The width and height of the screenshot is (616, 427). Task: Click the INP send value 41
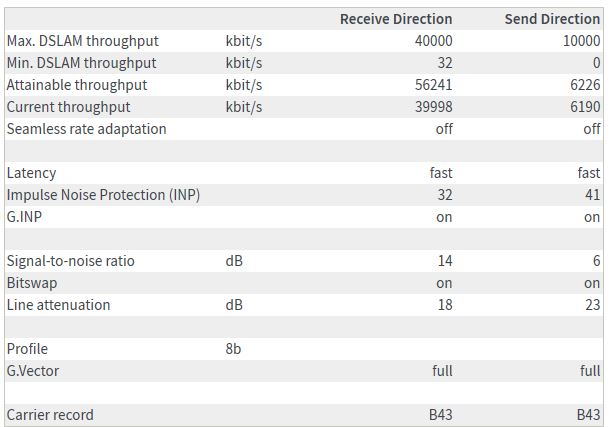(x=592, y=195)
